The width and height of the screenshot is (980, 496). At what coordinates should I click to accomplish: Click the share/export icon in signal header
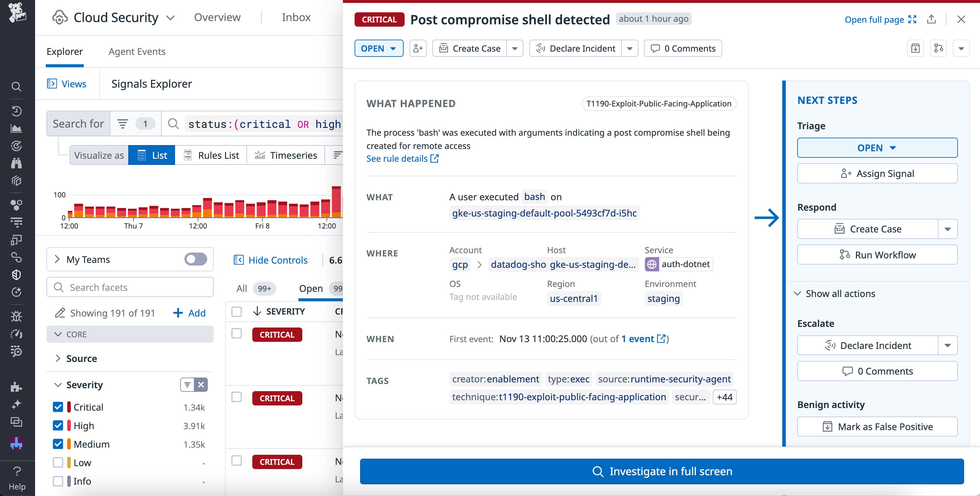[931, 19]
